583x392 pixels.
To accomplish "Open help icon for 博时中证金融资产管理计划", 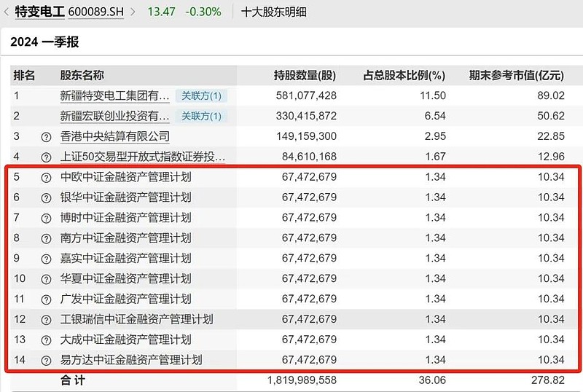I will pyautogui.click(x=46, y=219).
